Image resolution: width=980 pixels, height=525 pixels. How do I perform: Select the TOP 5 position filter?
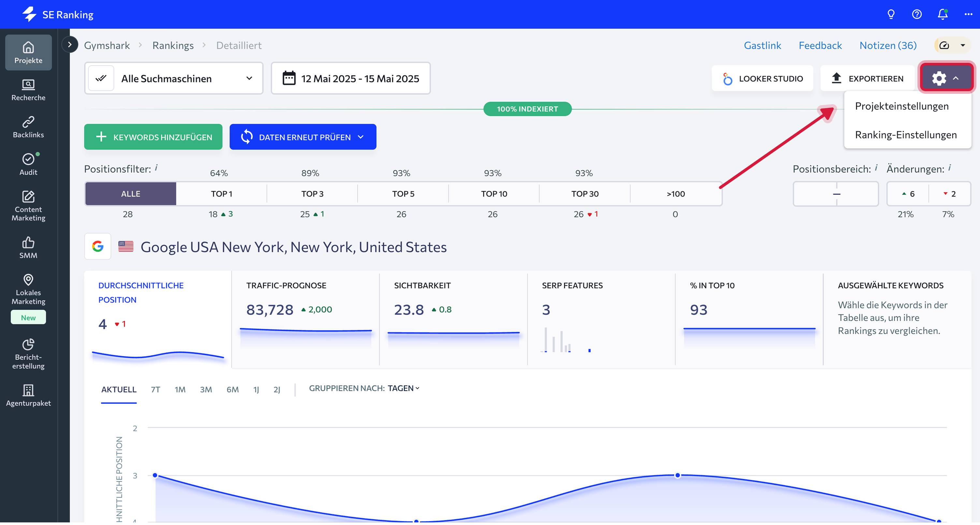403,194
